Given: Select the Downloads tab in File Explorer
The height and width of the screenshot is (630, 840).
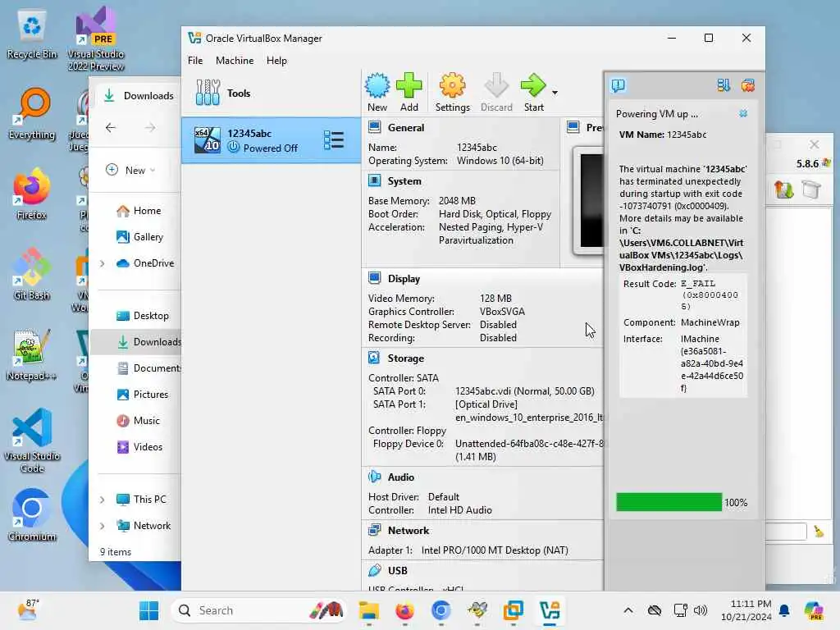Looking at the screenshot, I should click(x=139, y=96).
